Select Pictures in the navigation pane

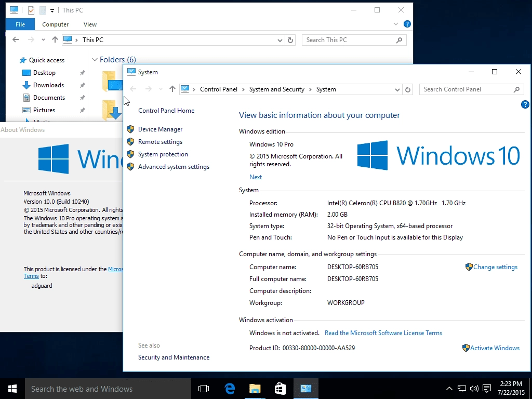point(44,110)
